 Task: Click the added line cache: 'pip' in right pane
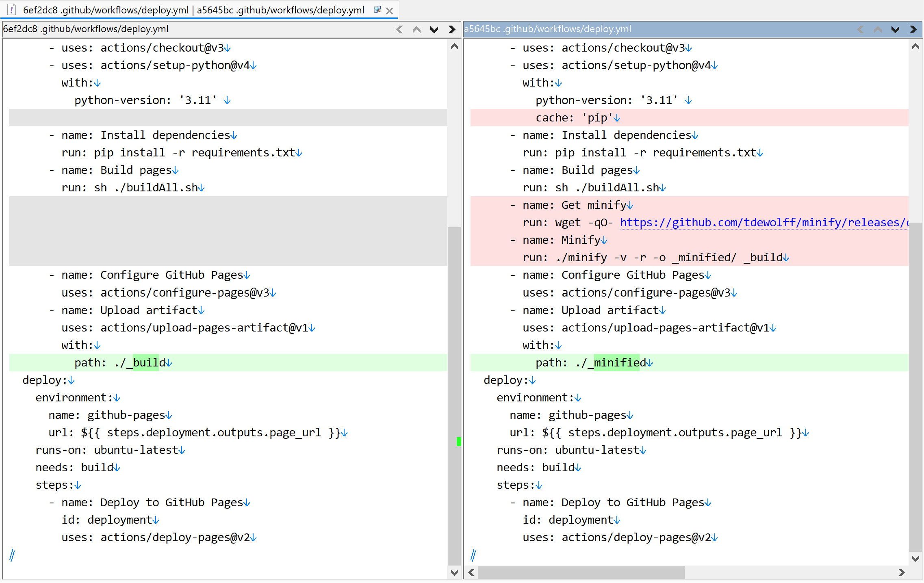(689, 118)
